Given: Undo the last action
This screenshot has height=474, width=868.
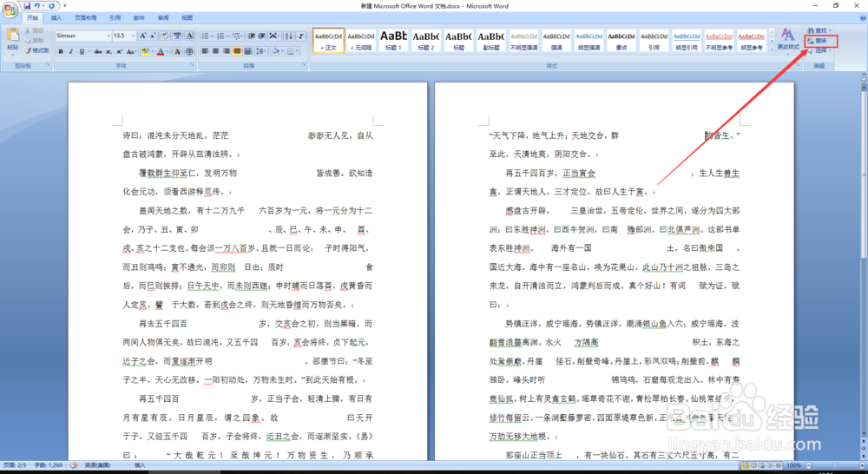Looking at the screenshot, I should 37,6.
